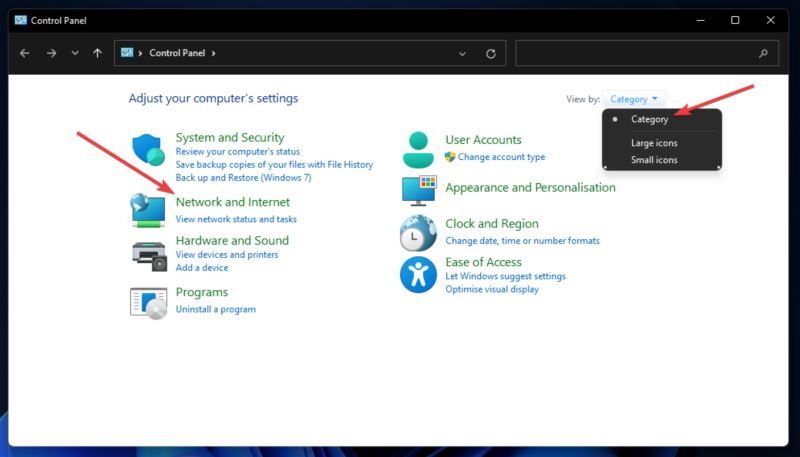This screenshot has height=457, width=800.
Task: Choose Large icons from View by menu
Action: click(x=654, y=143)
